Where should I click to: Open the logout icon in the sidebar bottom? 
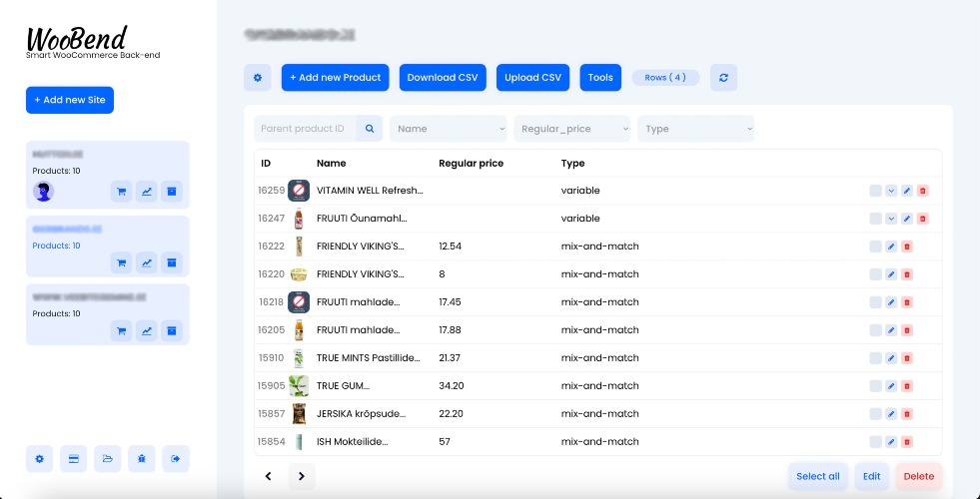pos(176,459)
